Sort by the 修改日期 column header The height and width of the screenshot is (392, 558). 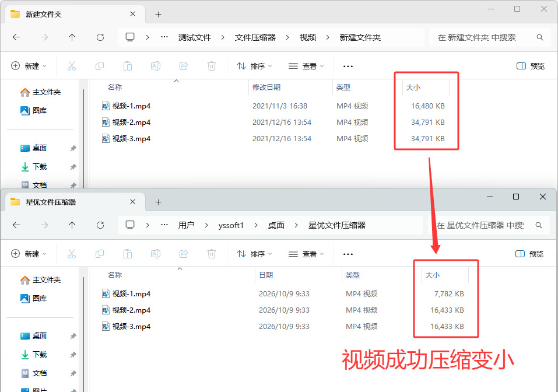point(266,87)
